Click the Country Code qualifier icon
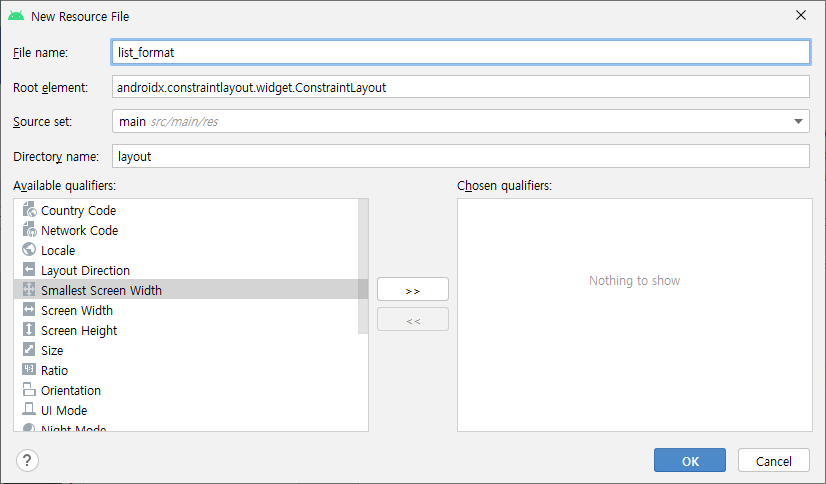The image size is (826, 484). coord(30,210)
